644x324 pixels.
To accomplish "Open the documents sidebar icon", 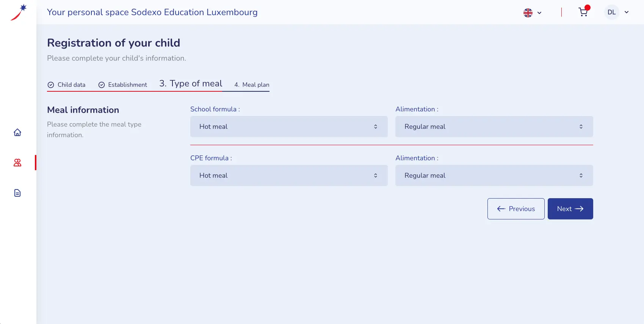I will coord(17,193).
